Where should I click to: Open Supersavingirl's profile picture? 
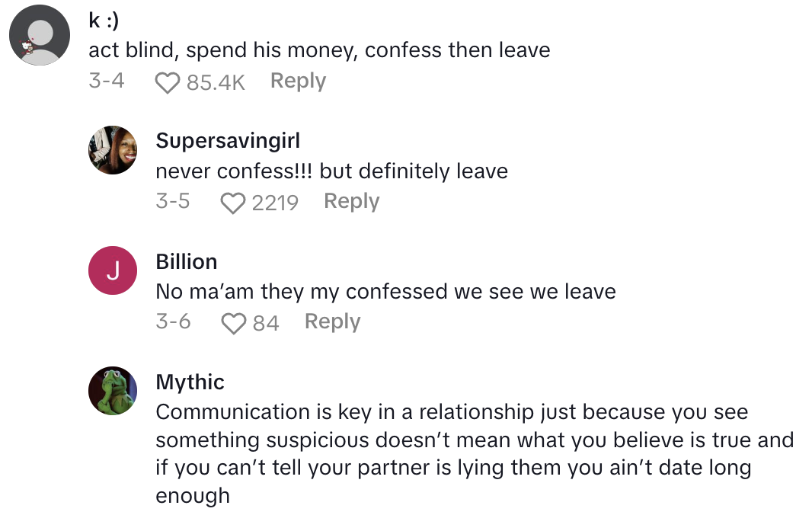click(x=113, y=149)
